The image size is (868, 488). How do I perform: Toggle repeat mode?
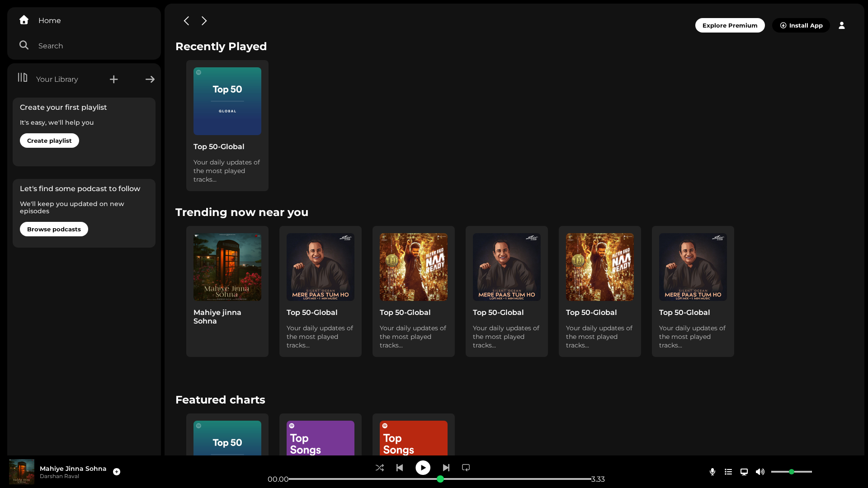tap(466, 468)
